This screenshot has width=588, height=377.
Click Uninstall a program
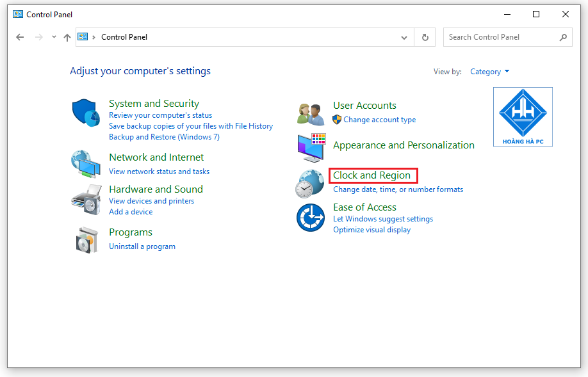point(142,246)
